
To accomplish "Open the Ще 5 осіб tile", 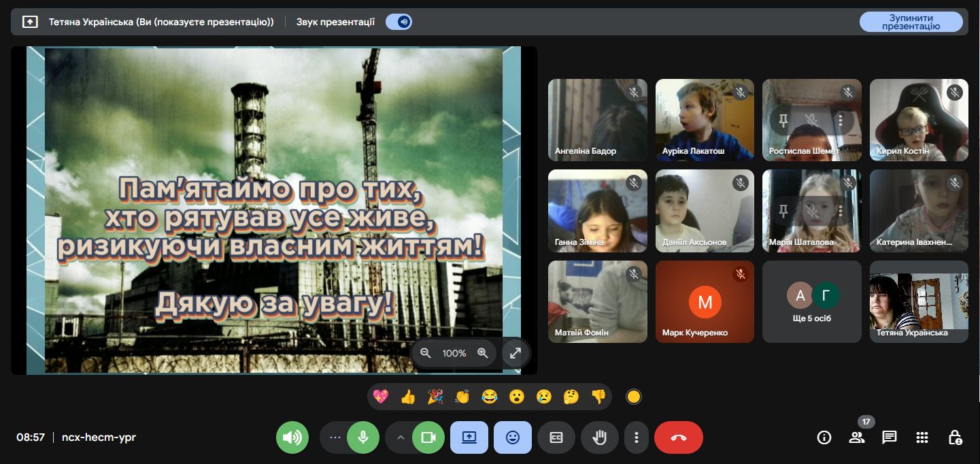I will pos(813,301).
